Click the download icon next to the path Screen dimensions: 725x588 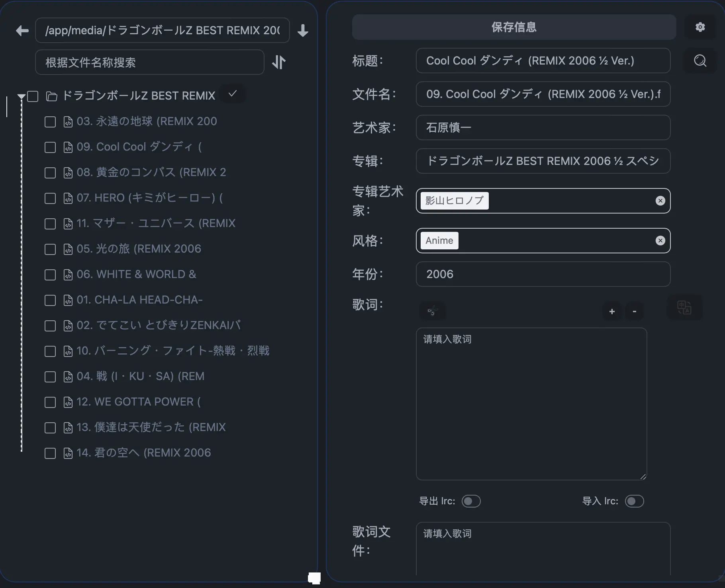303,30
